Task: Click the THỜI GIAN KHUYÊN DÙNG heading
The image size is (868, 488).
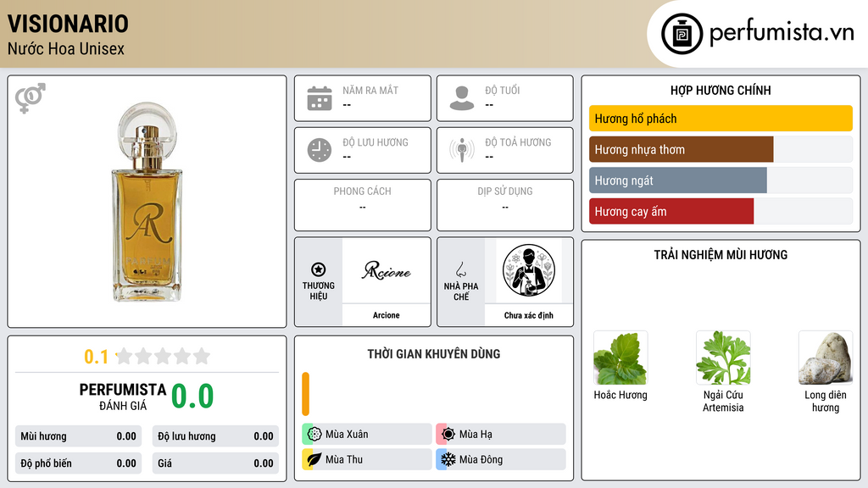Action: tap(434, 354)
